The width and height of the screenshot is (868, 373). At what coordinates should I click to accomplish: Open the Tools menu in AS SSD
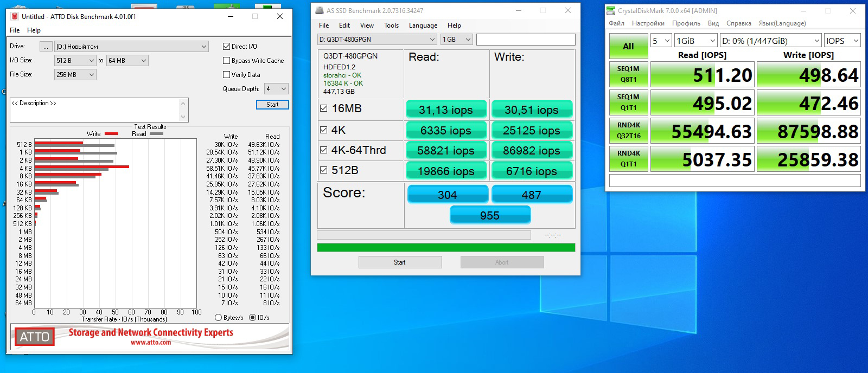point(391,25)
